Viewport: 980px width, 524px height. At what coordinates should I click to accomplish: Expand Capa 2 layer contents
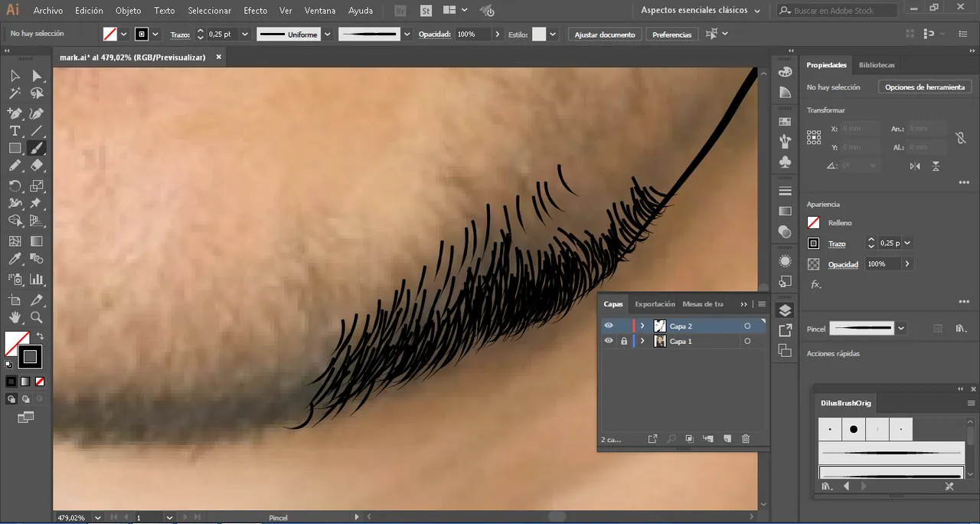click(642, 326)
